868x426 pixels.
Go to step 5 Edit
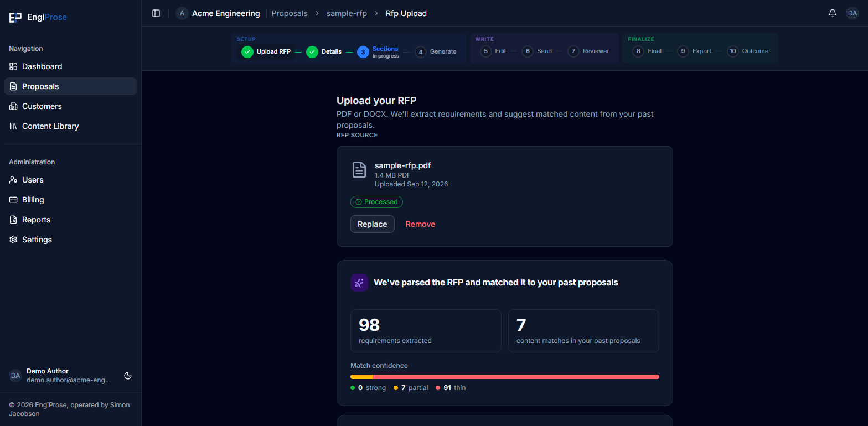pyautogui.click(x=493, y=51)
